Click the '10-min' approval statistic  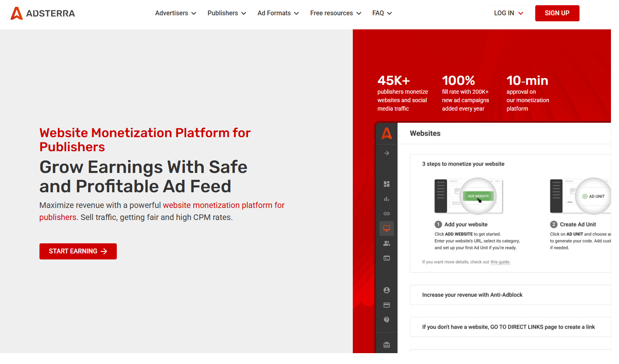(527, 80)
